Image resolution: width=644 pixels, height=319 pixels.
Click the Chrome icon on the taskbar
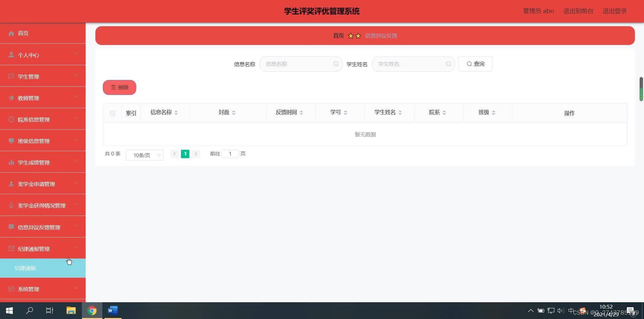point(92,311)
